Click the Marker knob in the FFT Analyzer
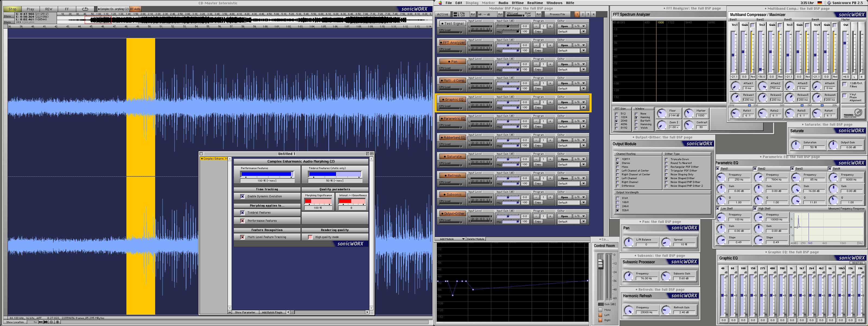Screen dimensions: 868x326 689,113
